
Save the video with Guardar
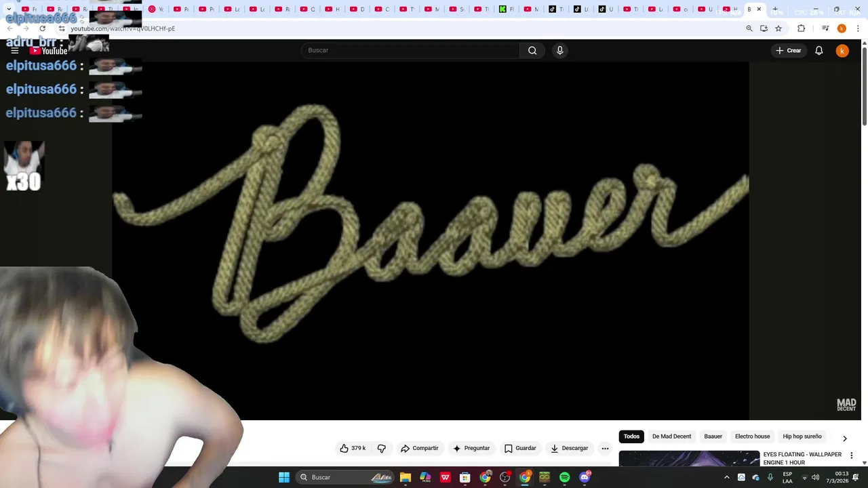(x=520, y=448)
